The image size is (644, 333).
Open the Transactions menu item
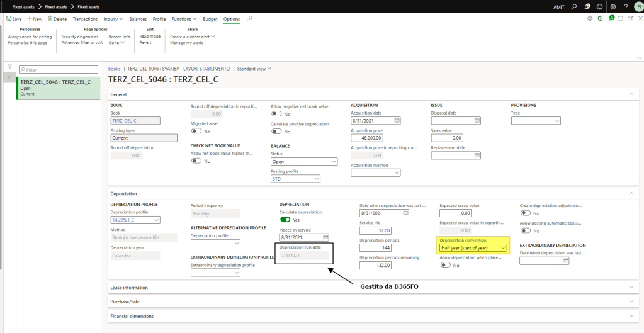point(85,19)
